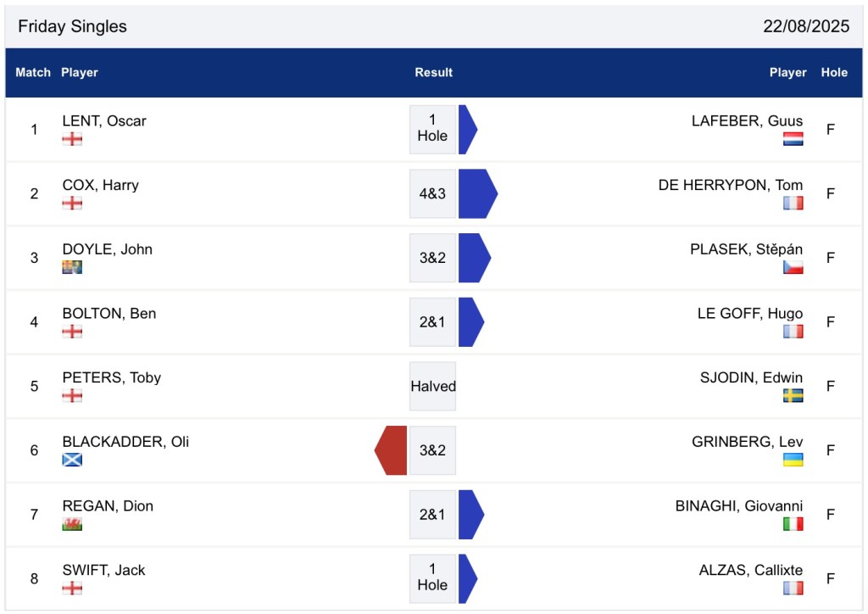868x614 pixels.
Task: Click the England flag under Oscar Lent
Action: click(72, 139)
